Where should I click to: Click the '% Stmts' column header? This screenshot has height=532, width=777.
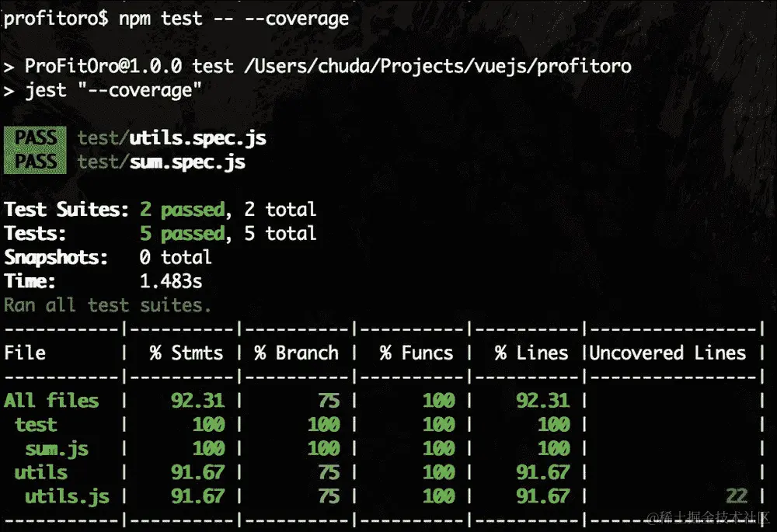pos(186,353)
